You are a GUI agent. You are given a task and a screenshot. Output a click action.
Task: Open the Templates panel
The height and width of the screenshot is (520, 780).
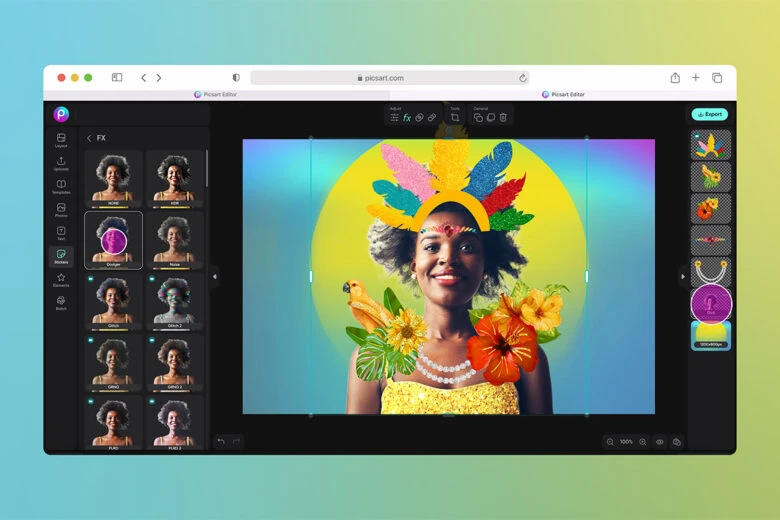pos(61,187)
